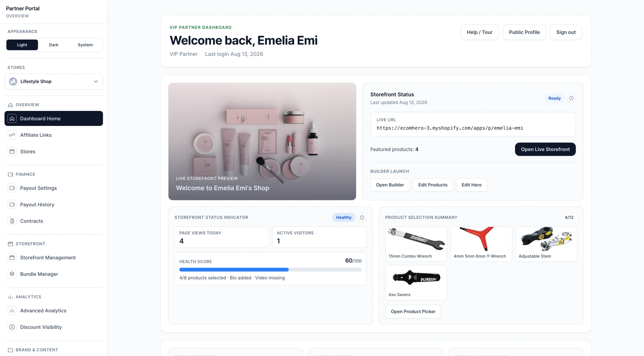Click the Dashboard Home house icon
The image size is (644, 356).
(x=12, y=118)
